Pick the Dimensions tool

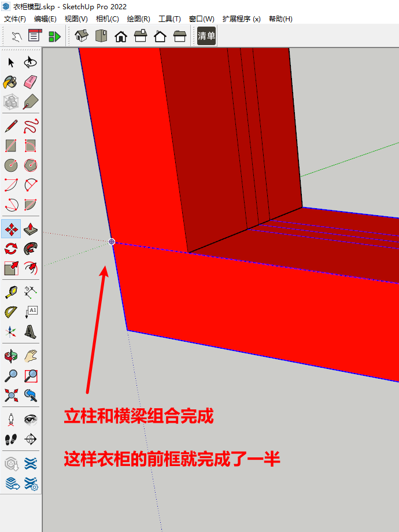tap(31, 293)
